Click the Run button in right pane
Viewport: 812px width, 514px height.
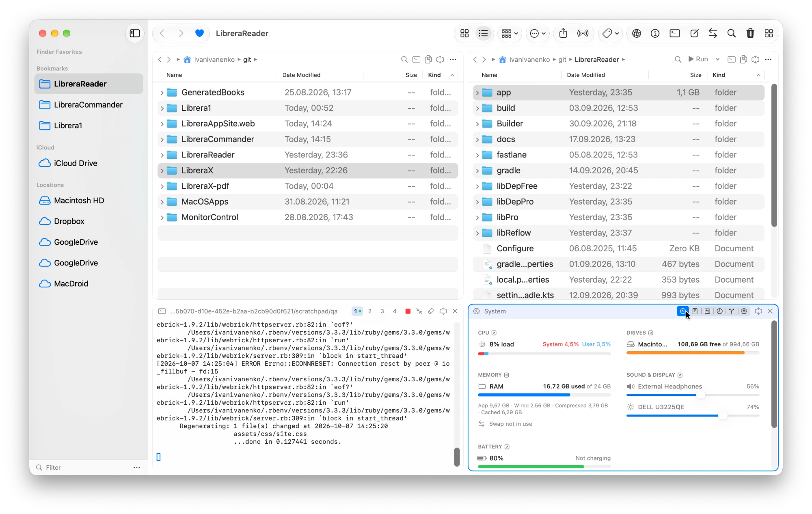coord(698,59)
